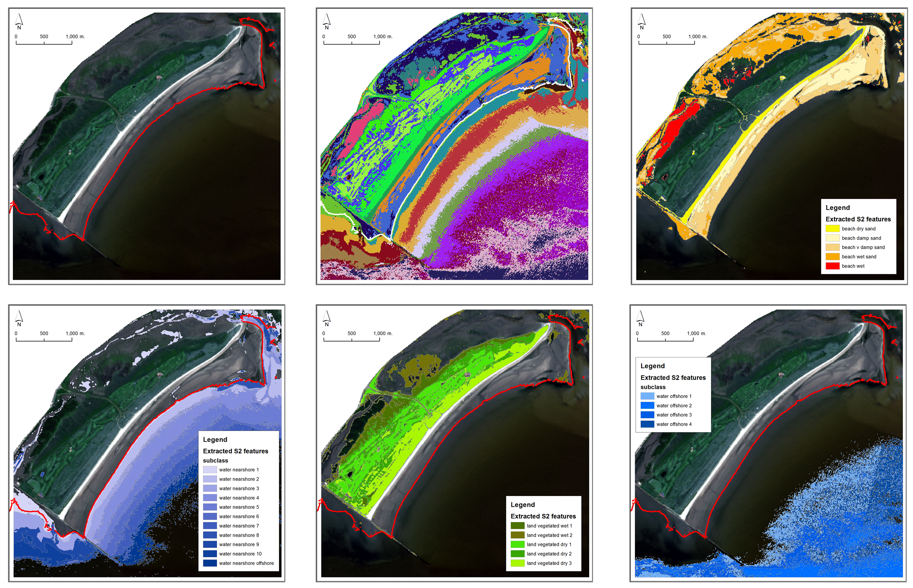
Task: Select the water nearshore 1 legend swatch
Action: click(210, 470)
